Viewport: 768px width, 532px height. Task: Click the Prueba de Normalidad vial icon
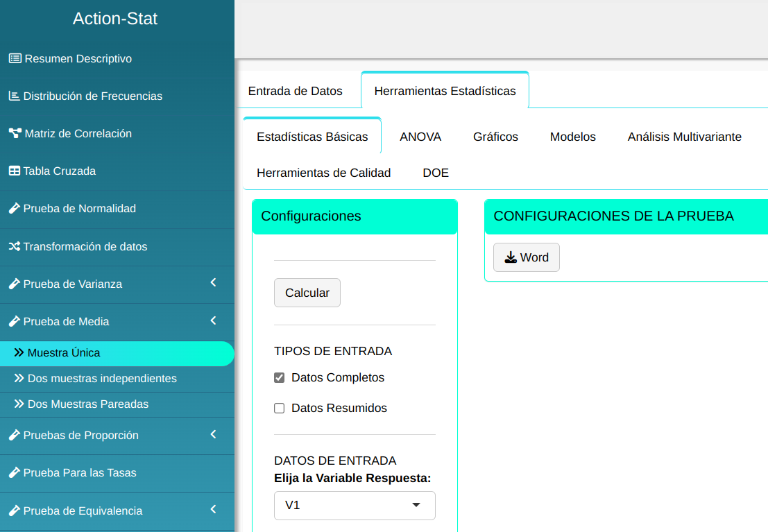click(14, 209)
